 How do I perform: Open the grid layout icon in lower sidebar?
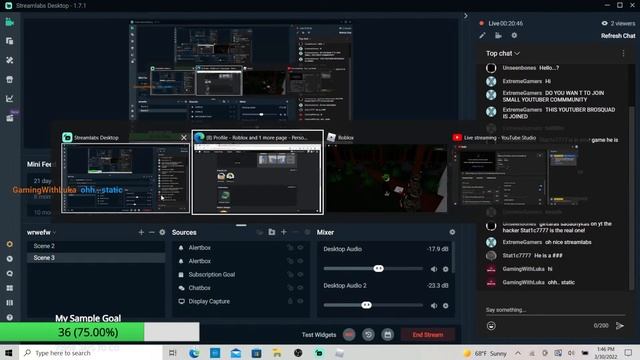[x=9, y=288]
